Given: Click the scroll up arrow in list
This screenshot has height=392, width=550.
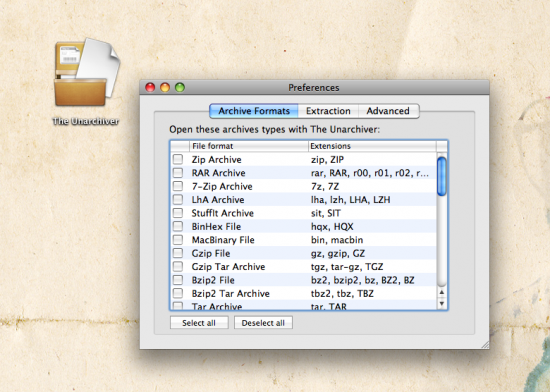Looking at the screenshot, I should point(442,292).
